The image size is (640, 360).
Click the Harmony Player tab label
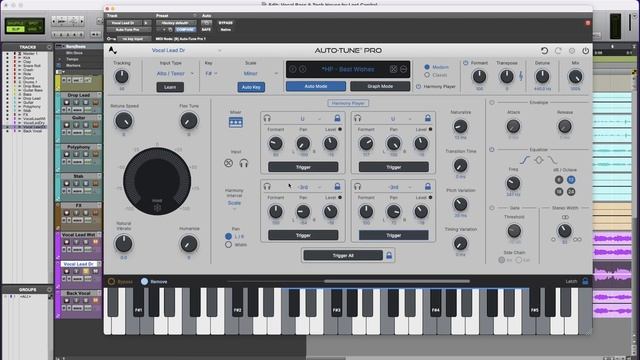348,103
